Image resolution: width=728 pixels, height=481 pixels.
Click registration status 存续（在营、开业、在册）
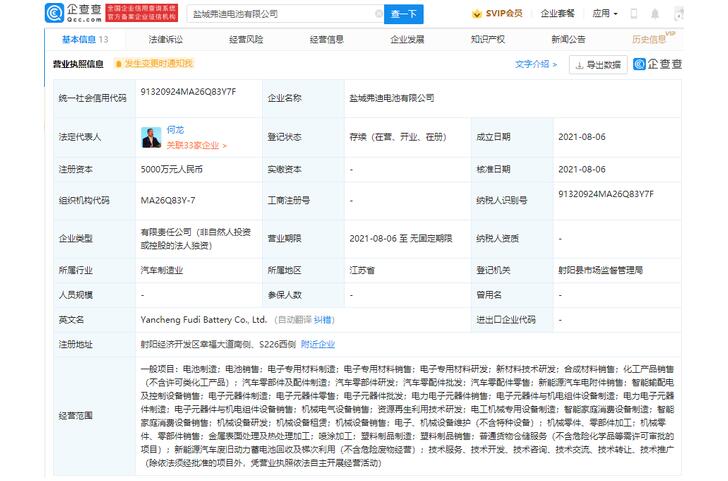[x=398, y=137]
